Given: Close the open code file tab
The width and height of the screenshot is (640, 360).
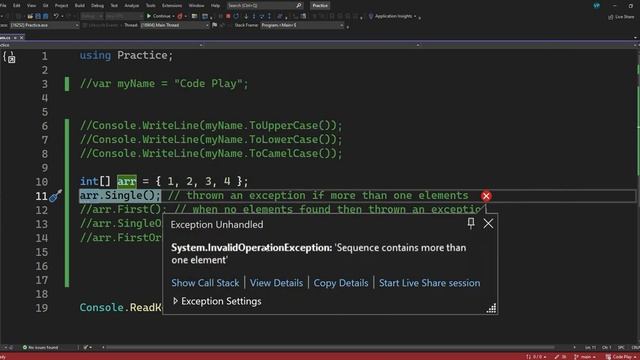Looking at the screenshot, I should tap(22, 38).
